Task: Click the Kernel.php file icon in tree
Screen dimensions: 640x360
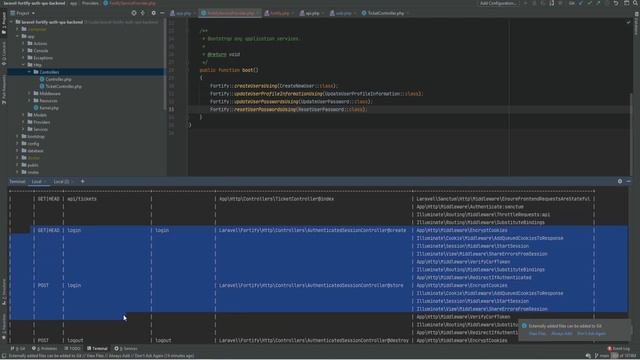Action: (36, 108)
